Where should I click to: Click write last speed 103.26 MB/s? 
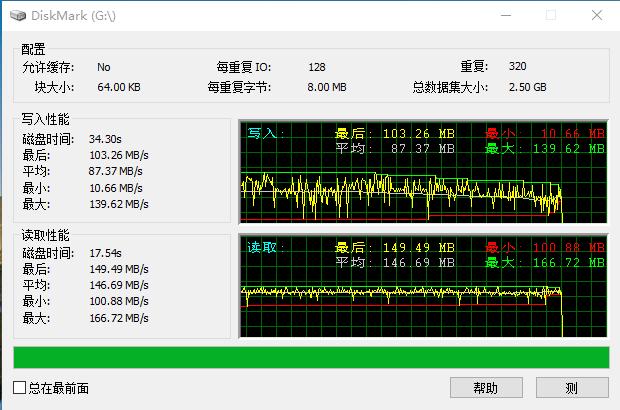coord(119,155)
